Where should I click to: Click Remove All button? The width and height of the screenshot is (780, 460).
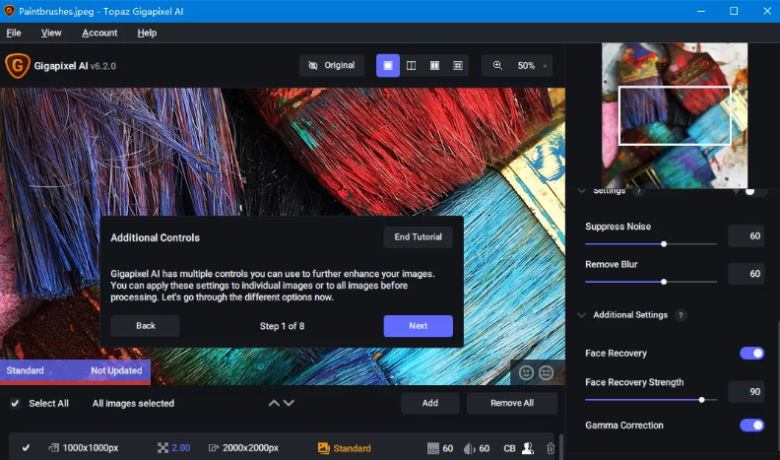[x=512, y=403]
